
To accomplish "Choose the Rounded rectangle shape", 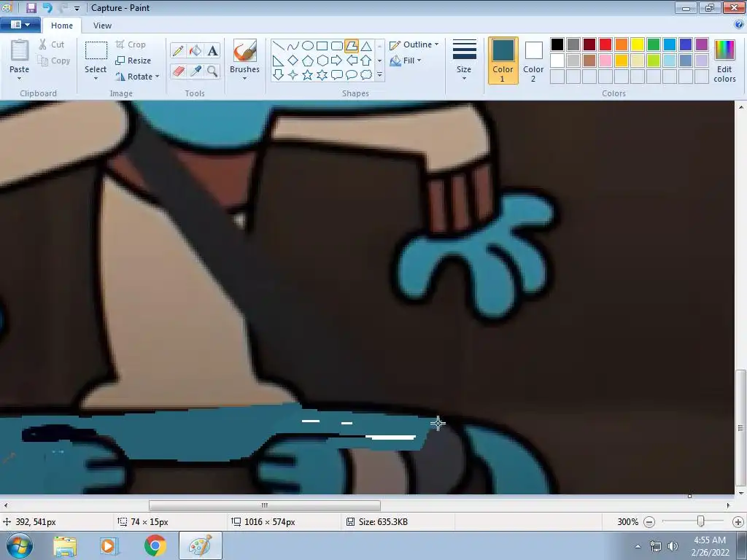I will click(x=337, y=46).
